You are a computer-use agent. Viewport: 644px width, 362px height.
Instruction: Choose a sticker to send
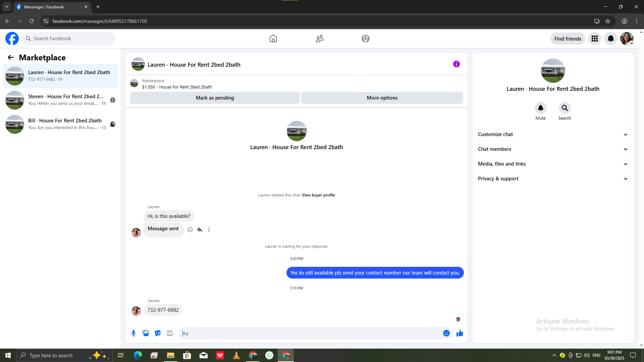point(158,333)
